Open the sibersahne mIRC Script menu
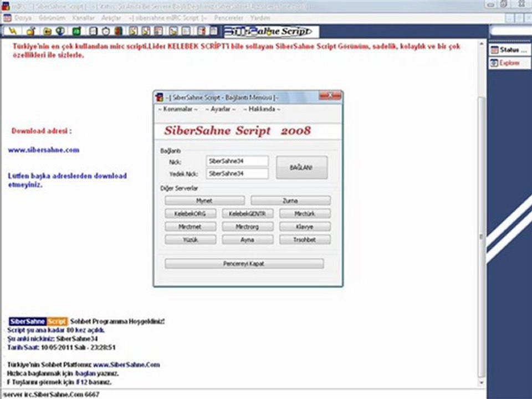This screenshot has height=399, width=532. click(167, 18)
